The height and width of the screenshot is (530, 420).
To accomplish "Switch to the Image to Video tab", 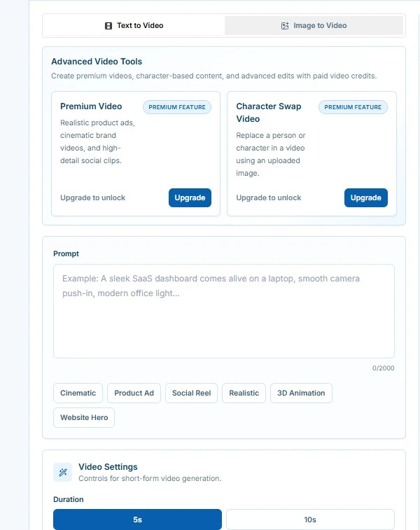I will pos(314,25).
